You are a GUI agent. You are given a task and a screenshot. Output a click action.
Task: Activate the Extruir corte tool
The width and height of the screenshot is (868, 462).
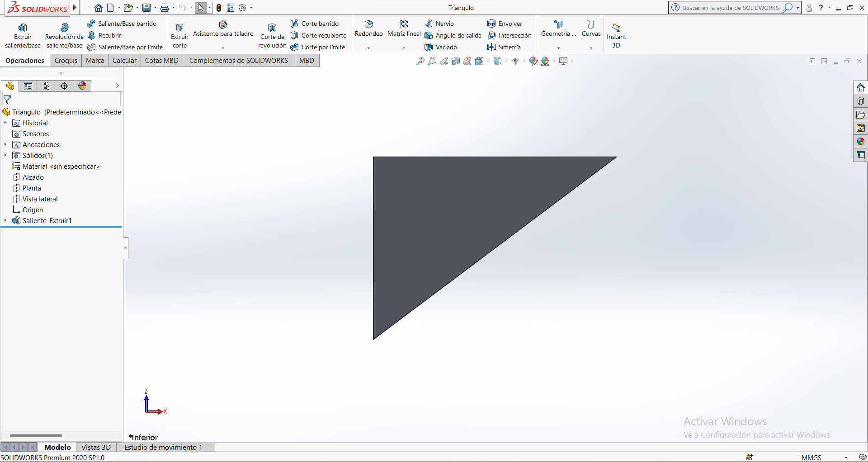pos(179,35)
